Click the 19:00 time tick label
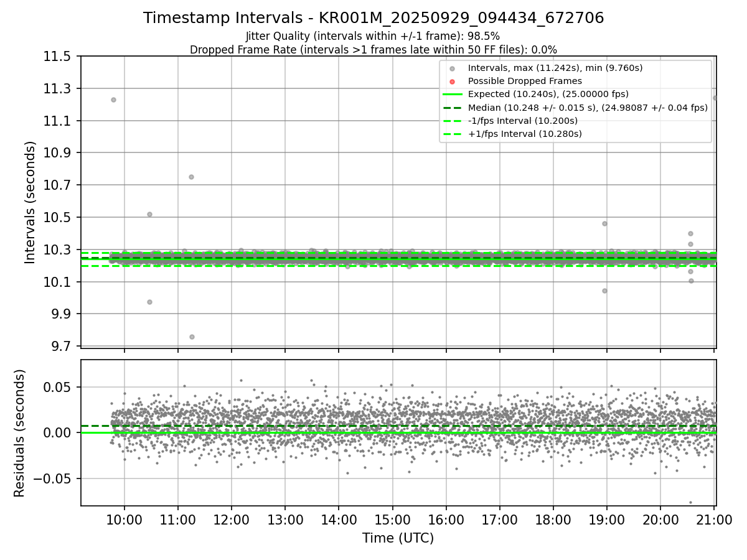The width and height of the screenshot is (747, 560). 606,519
